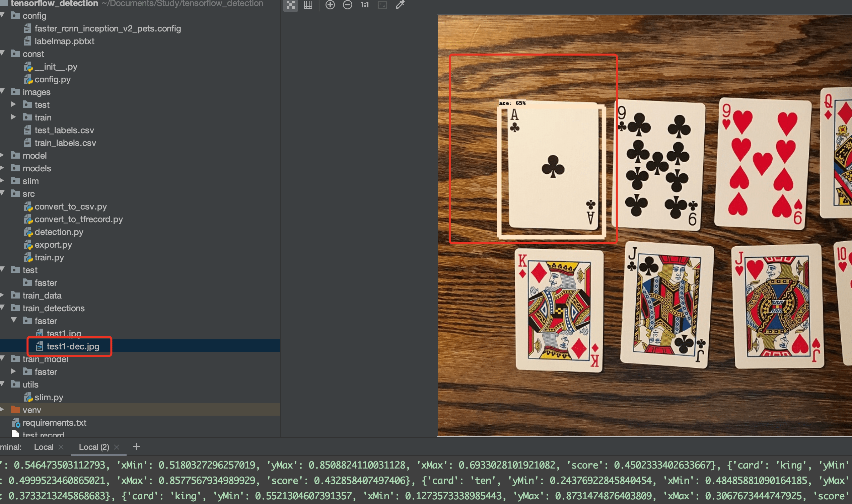Screen dimensions: 852x504
Task: Open requirements.txt file
Action: click(54, 423)
